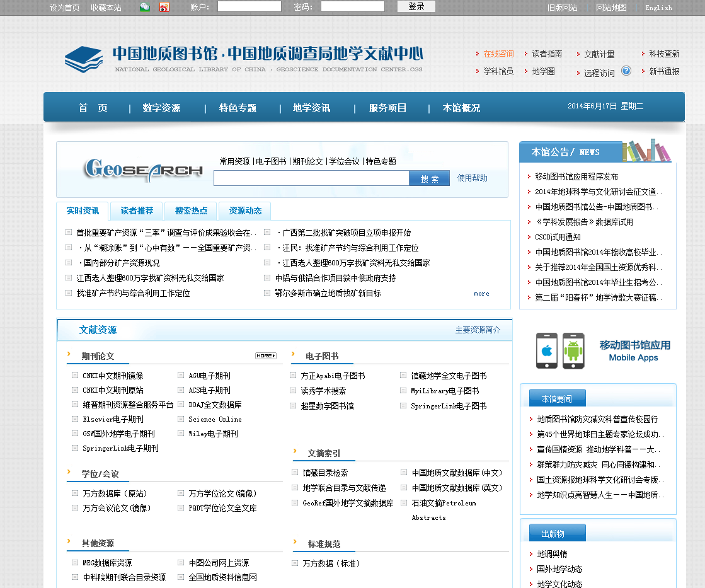Switch to the 搜索热点 tab
The width and height of the screenshot is (705, 588).
point(191,210)
